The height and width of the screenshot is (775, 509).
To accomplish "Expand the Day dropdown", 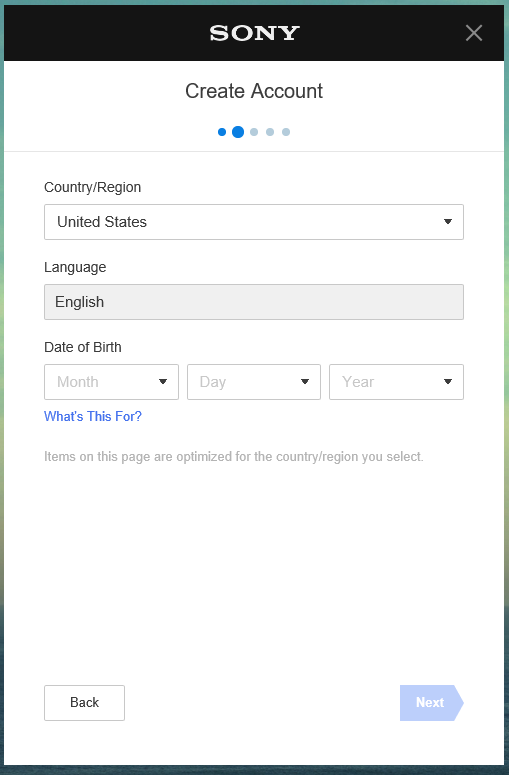I will (x=254, y=382).
